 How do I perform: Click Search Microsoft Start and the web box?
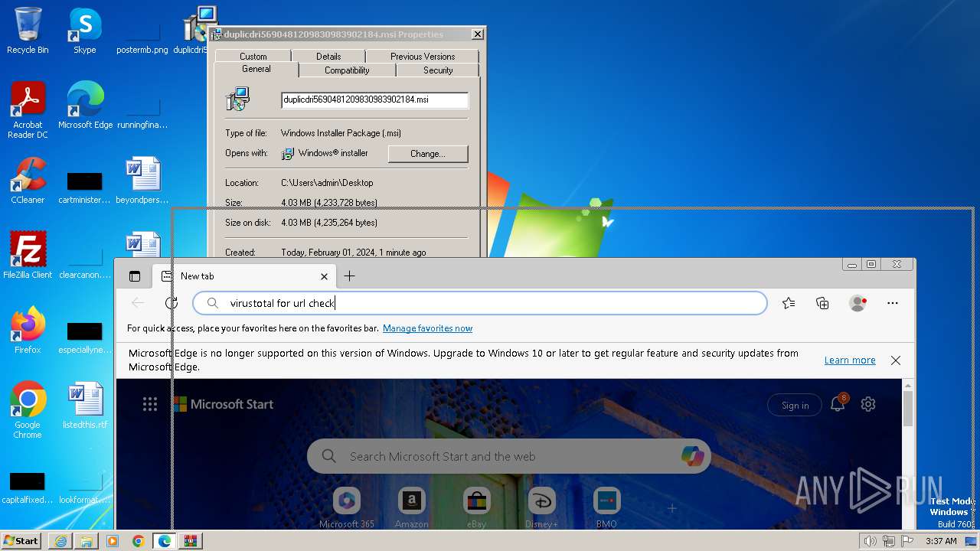pos(509,456)
